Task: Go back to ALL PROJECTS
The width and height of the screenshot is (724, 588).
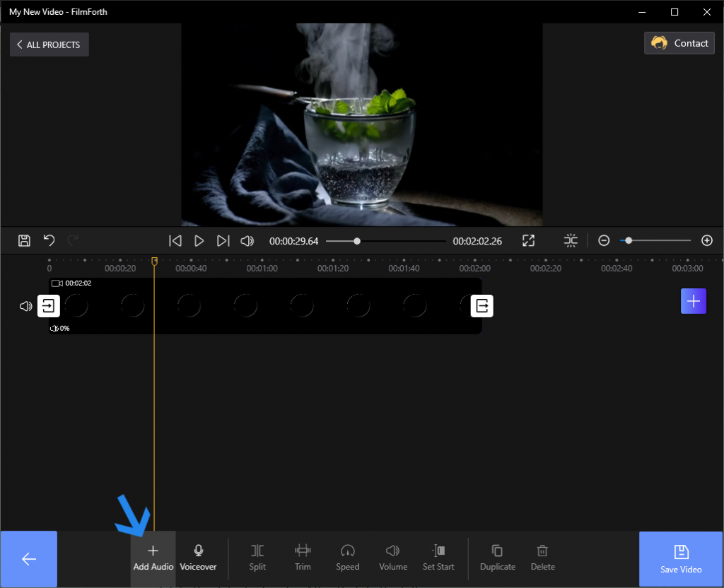Action: (49, 45)
